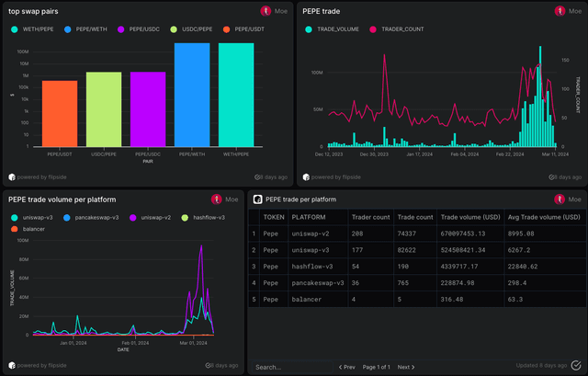Click 'PEPE trade volume per platform' title
This screenshot has height=376, width=588.
tap(62, 199)
